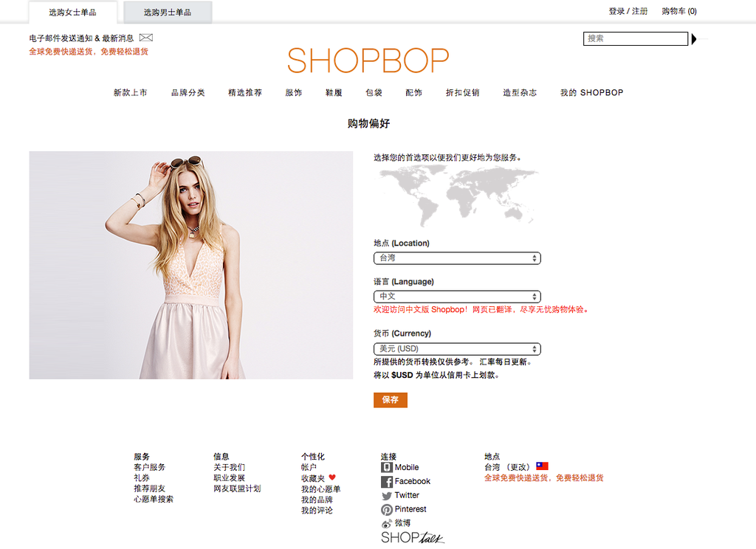Open the Facebook icon in footer
This screenshot has height=549, width=756.
click(386, 482)
